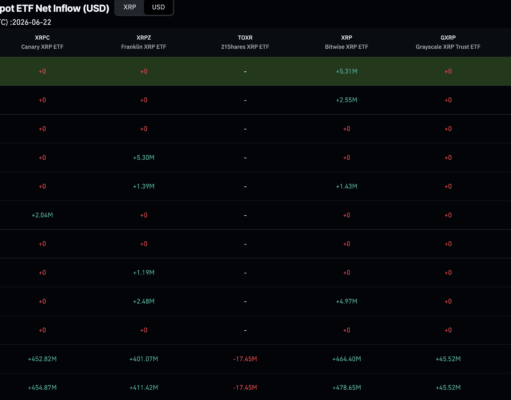511x400 pixels.
Task: Select the +5.30M Franklin inflow cell
Action: tap(144, 158)
